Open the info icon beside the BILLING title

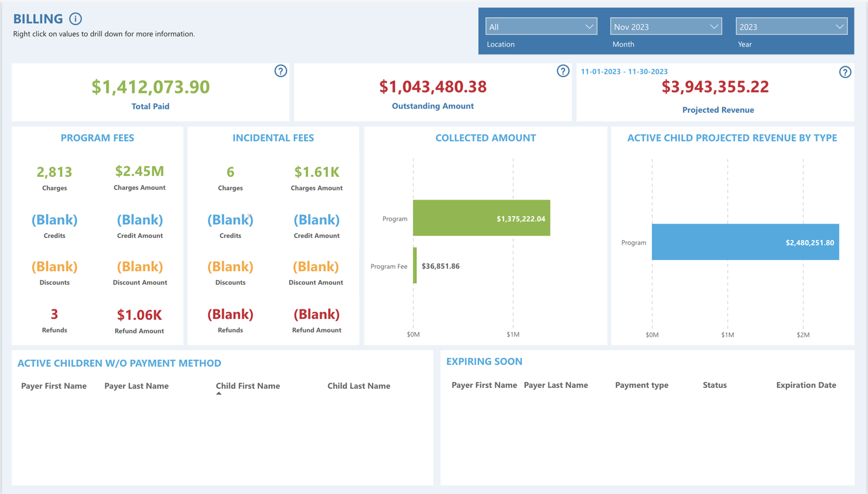(76, 18)
